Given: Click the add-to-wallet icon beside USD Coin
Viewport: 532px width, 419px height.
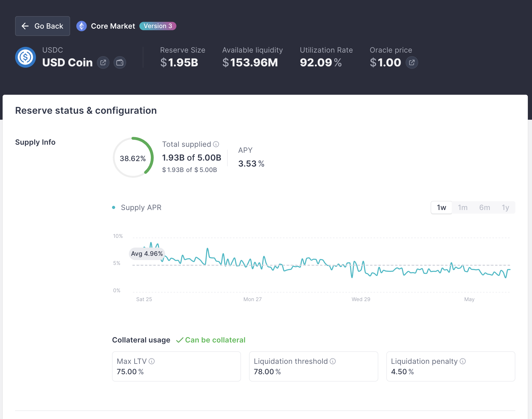Looking at the screenshot, I should click(120, 62).
